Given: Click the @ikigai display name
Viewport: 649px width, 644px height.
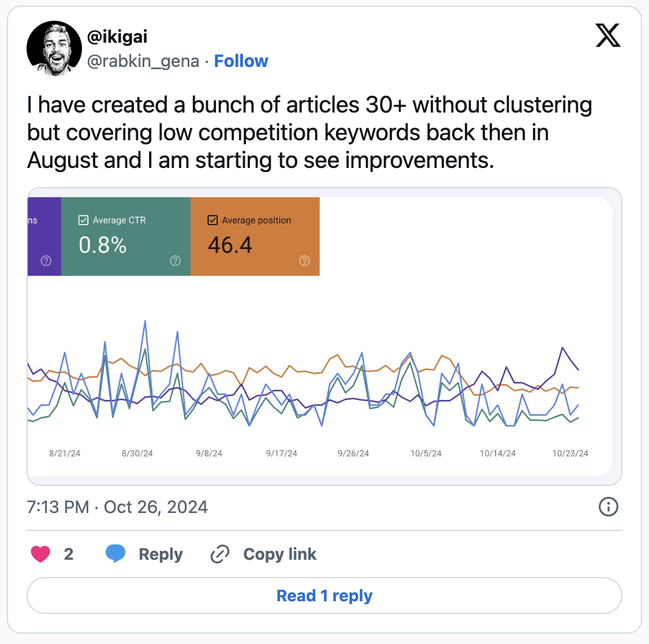Looking at the screenshot, I should point(117,36).
